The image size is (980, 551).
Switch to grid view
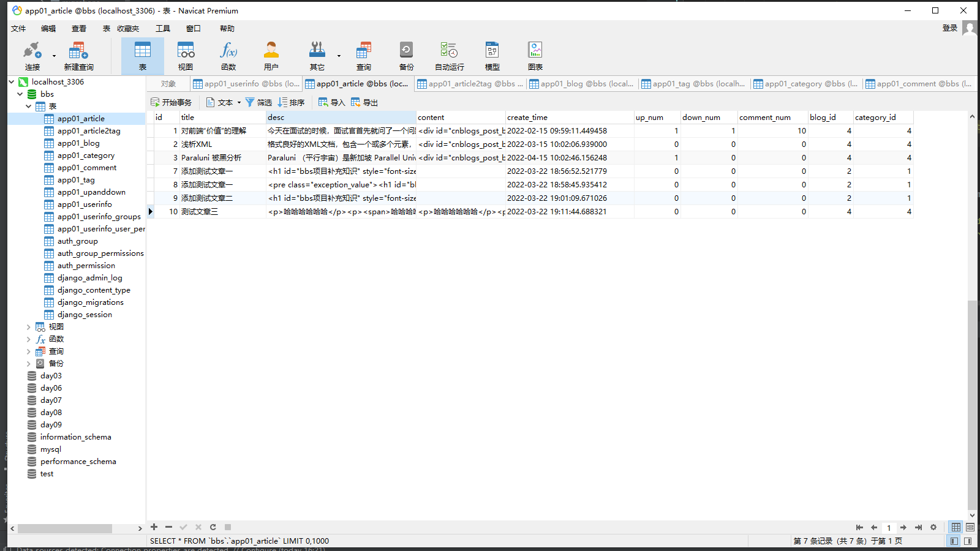[956, 527]
